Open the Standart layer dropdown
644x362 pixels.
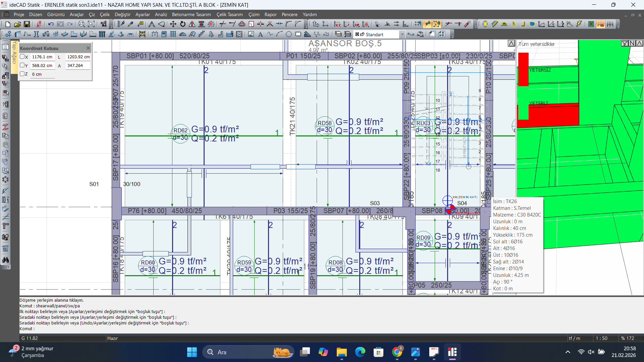pos(402,35)
